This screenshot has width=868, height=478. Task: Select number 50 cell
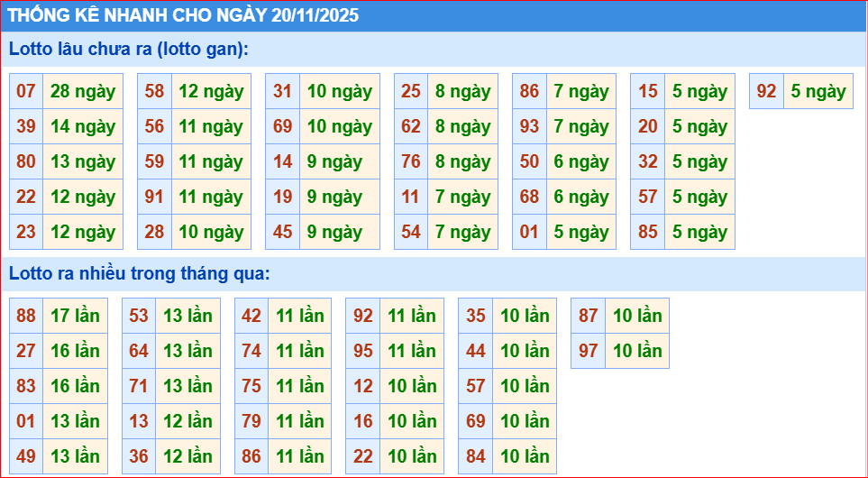coord(529,161)
